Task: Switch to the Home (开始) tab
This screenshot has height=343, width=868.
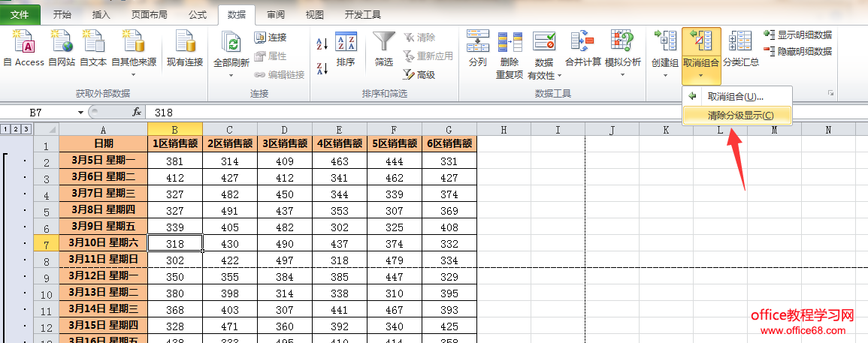Action: 62,15
